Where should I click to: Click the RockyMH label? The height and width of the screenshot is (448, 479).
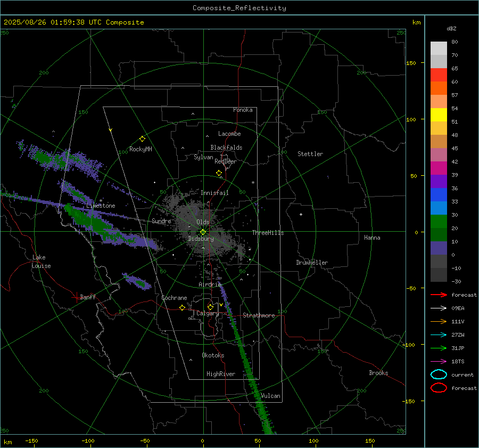tap(141, 149)
